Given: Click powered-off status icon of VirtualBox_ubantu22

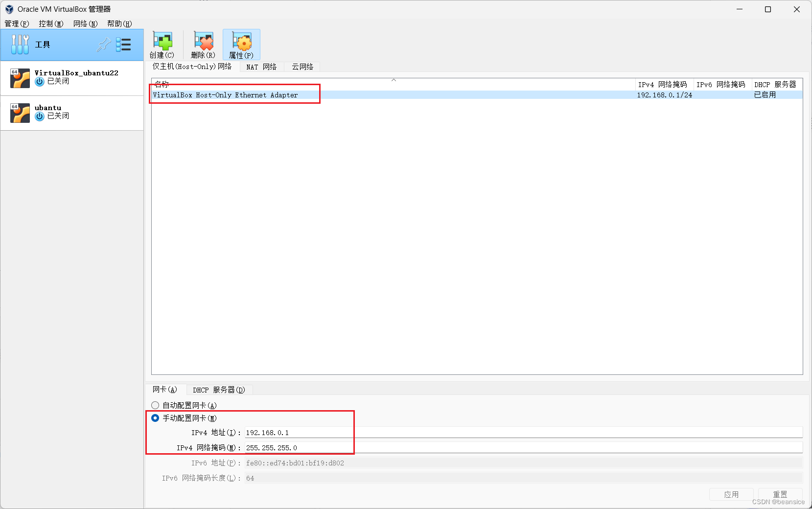Looking at the screenshot, I should [40, 82].
